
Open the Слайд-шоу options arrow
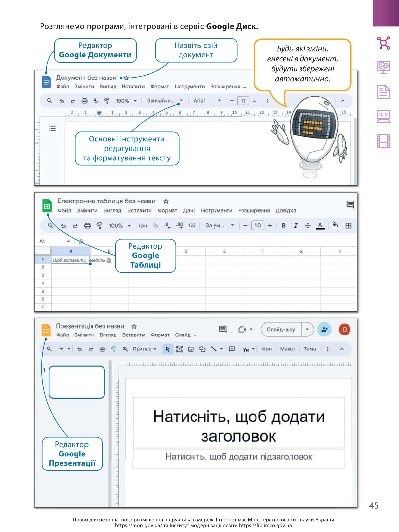pos(307,330)
